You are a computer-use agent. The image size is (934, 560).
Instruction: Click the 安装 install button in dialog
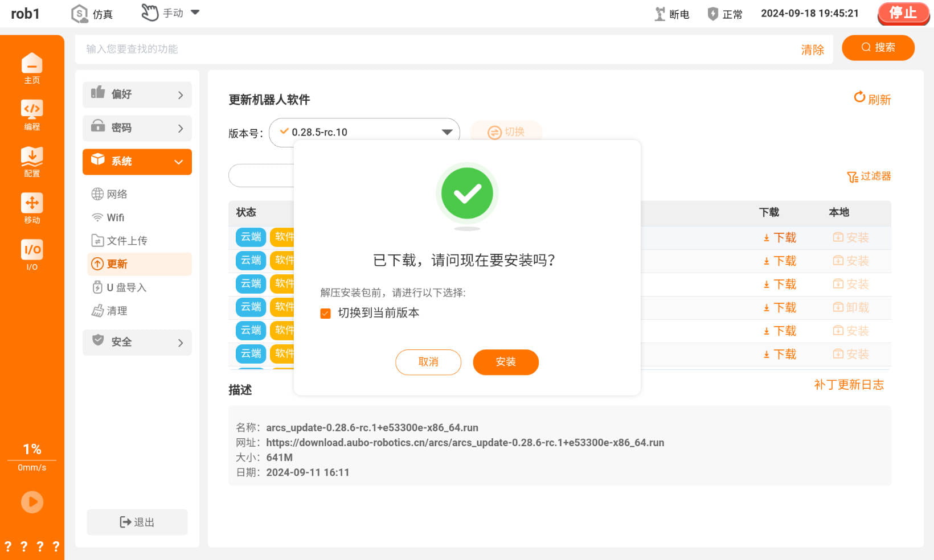pyautogui.click(x=506, y=362)
